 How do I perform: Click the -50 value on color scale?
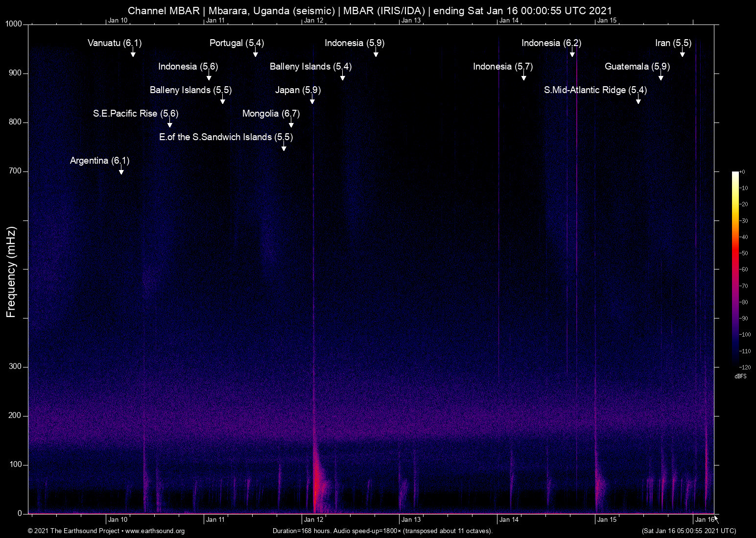click(x=744, y=253)
